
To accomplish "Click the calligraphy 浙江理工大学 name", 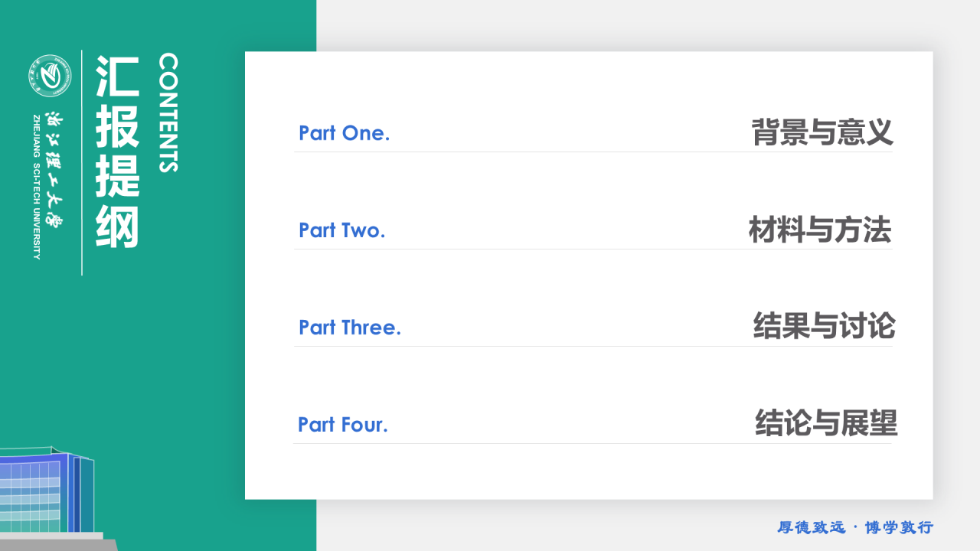I will click(x=54, y=168).
